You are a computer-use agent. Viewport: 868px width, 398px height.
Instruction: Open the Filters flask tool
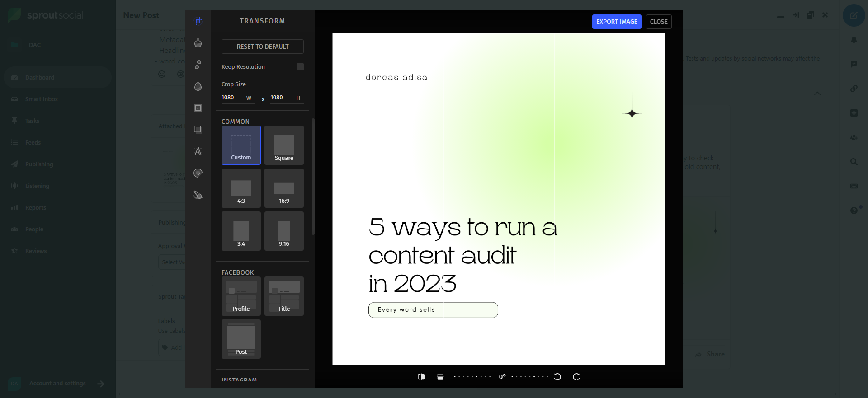click(198, 43)
